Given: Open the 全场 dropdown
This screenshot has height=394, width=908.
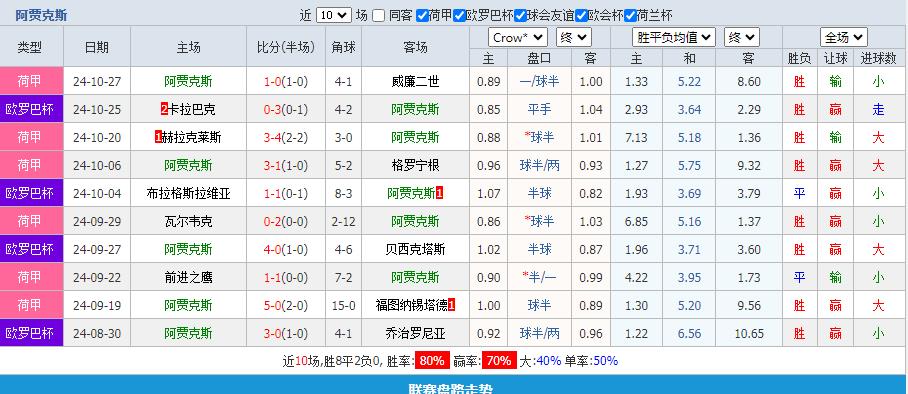Looking at the screenshot, I should (x=844, y=38).
